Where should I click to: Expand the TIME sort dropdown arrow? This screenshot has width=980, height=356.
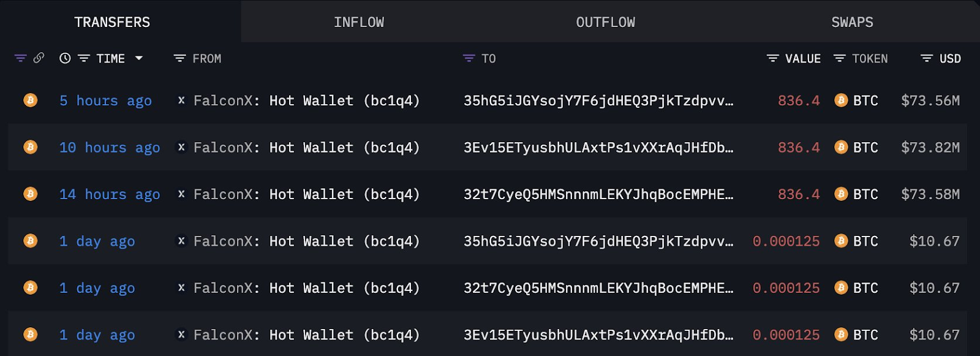(x=139, y=58)
